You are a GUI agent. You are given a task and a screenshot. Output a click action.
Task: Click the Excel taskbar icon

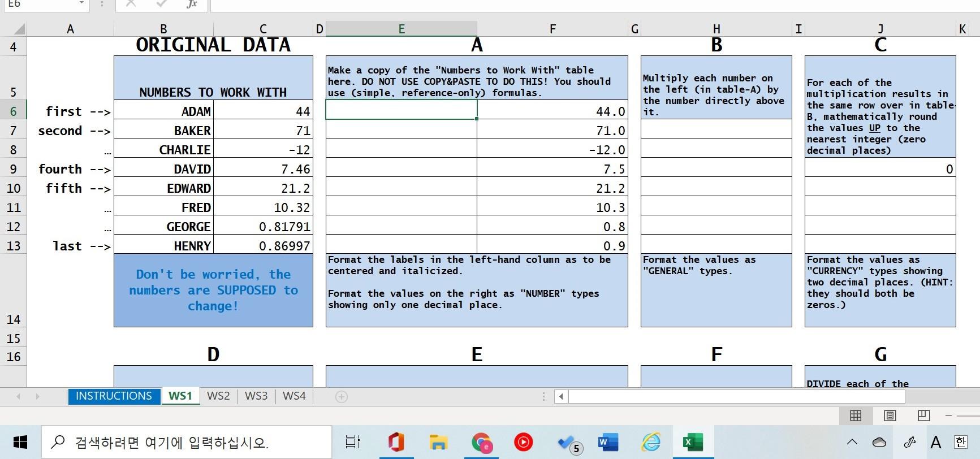coord(693,442)
